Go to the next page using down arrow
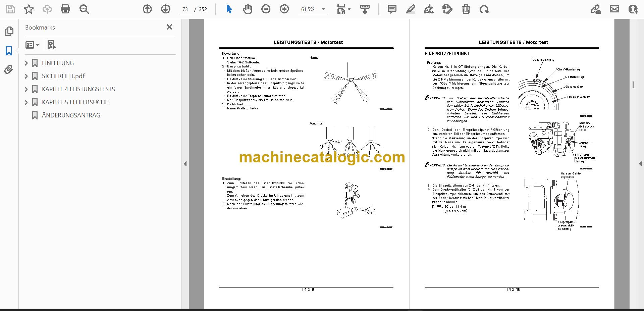Image resolution: width=644 pixels, height=311 pixels. (166, 9)
